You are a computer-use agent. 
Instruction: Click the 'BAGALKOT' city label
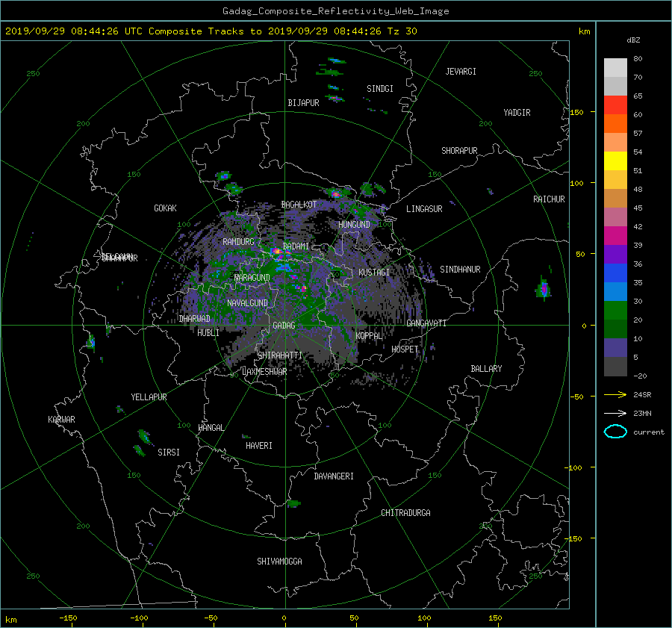(x=299, y=205)
